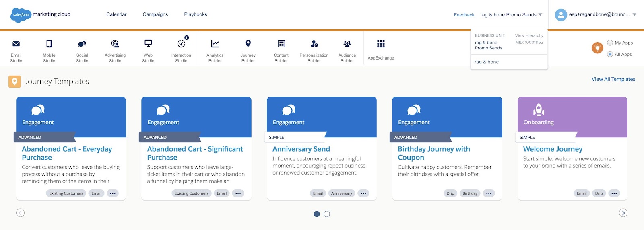Expand the user account dropdown arrow
Screen dimensions: 644x230
click(x=634, y=14)
